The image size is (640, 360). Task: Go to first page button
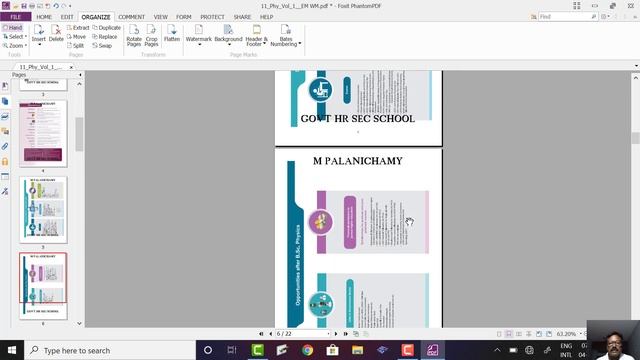[261, 334]
